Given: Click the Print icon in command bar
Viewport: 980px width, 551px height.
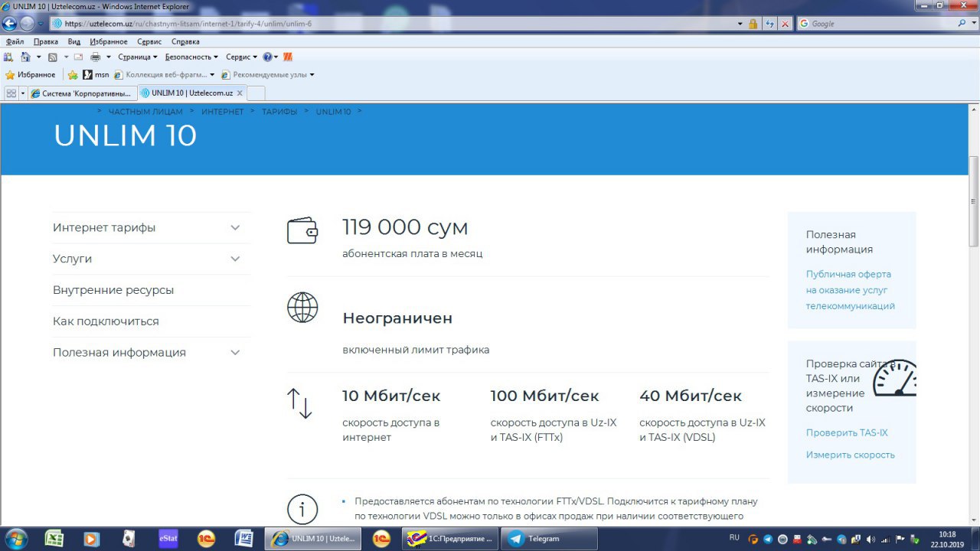Looking at the screenshot, I should (x=96, y=57).
